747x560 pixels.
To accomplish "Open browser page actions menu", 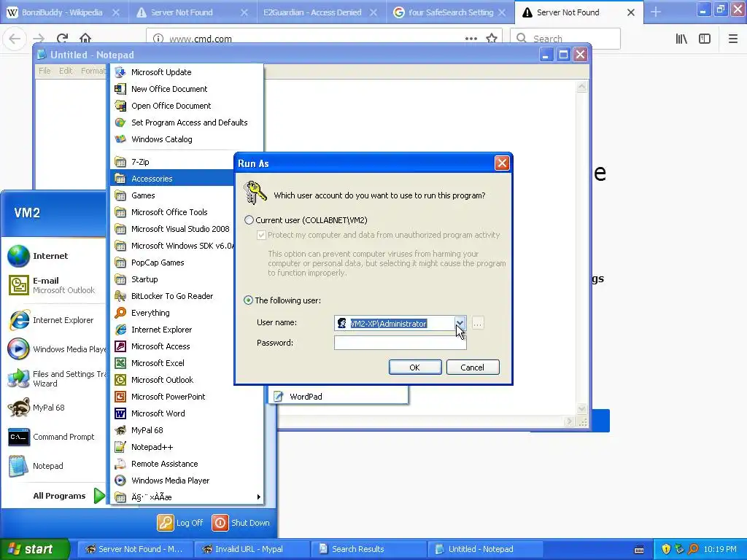I will pyautogui.click(x=471, y=39).
